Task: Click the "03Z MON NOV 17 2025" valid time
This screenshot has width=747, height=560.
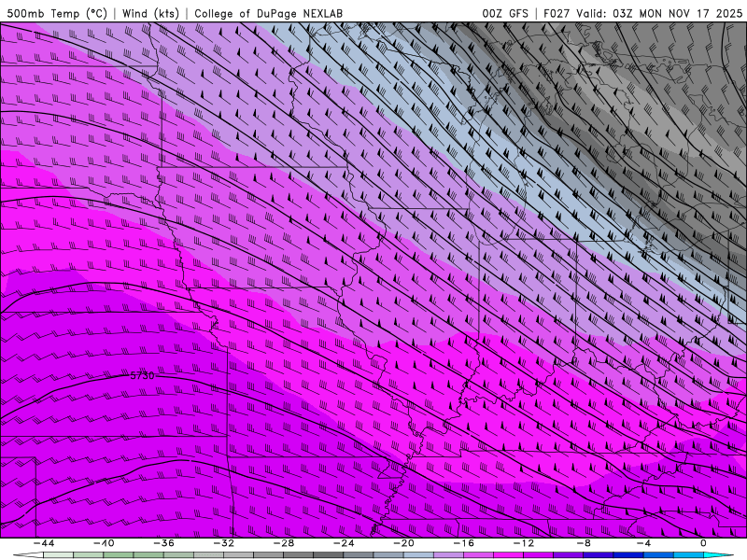Action: click(x=678, y=13)
